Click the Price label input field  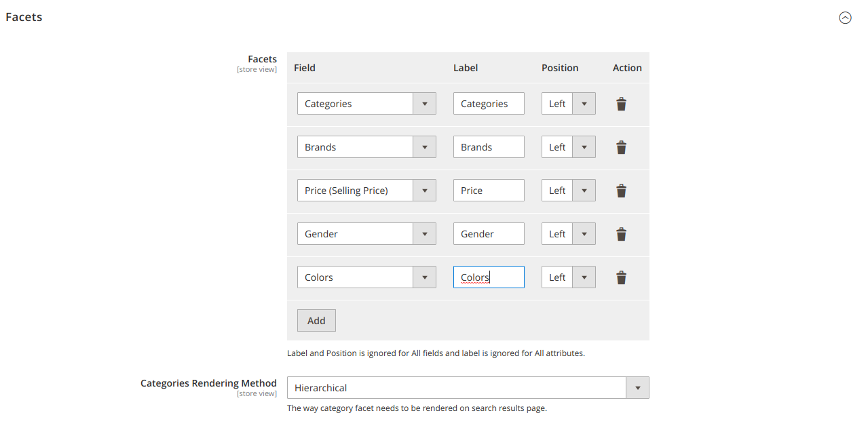point(488,190)
